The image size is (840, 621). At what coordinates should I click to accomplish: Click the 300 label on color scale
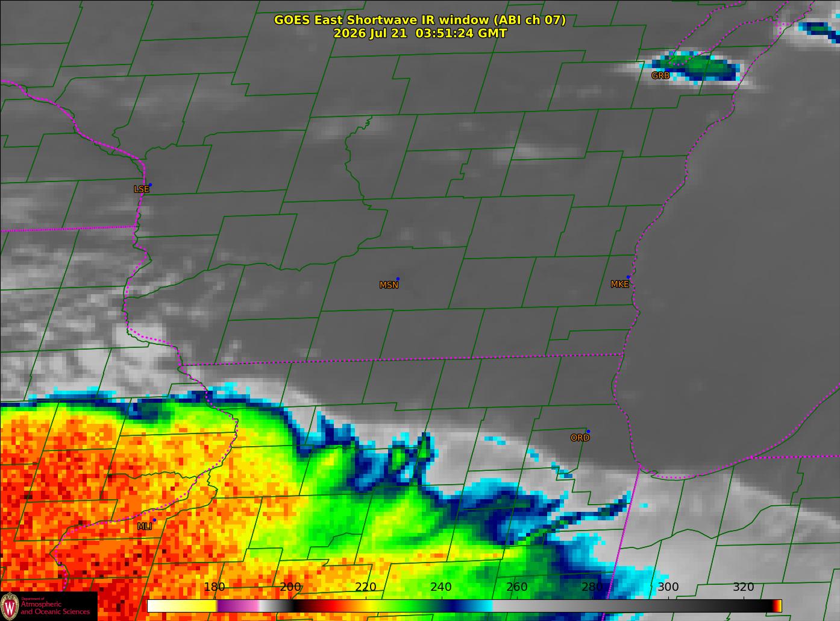668,587
